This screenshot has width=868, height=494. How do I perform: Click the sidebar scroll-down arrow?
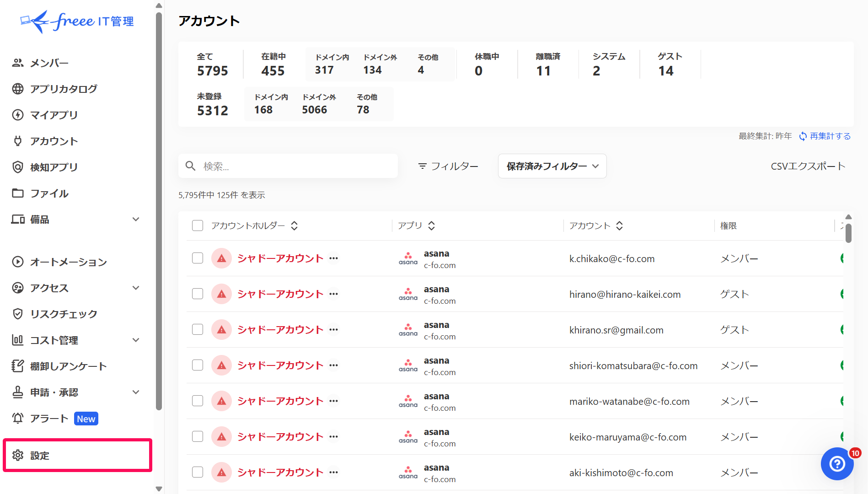coord(159,489)
